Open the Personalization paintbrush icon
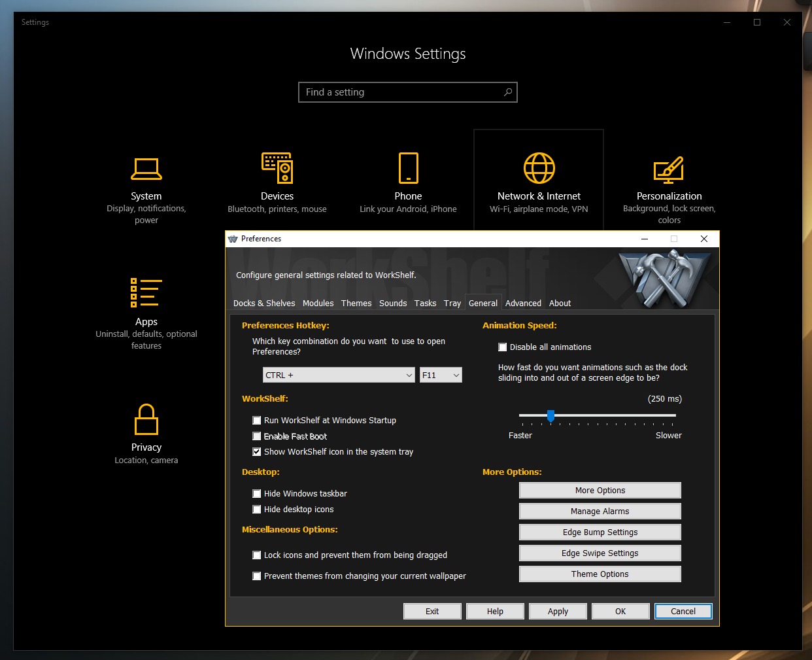 click(x=669, y=169)
